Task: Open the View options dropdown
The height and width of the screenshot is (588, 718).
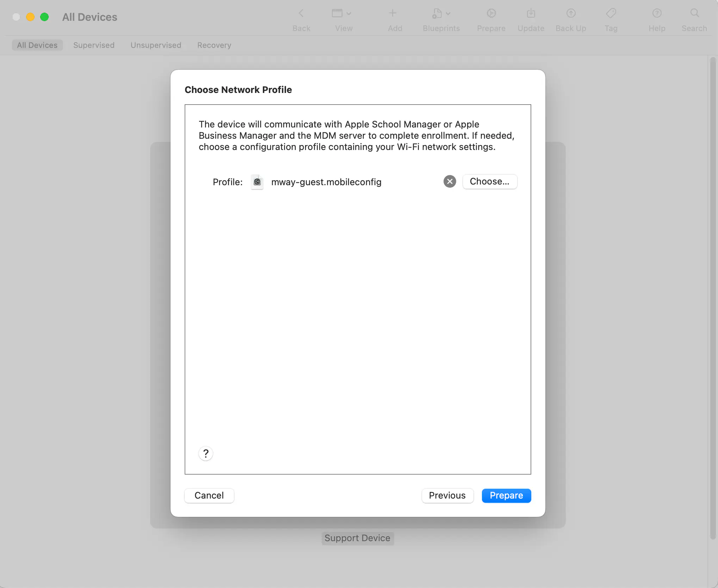Action: click(348, 13)
